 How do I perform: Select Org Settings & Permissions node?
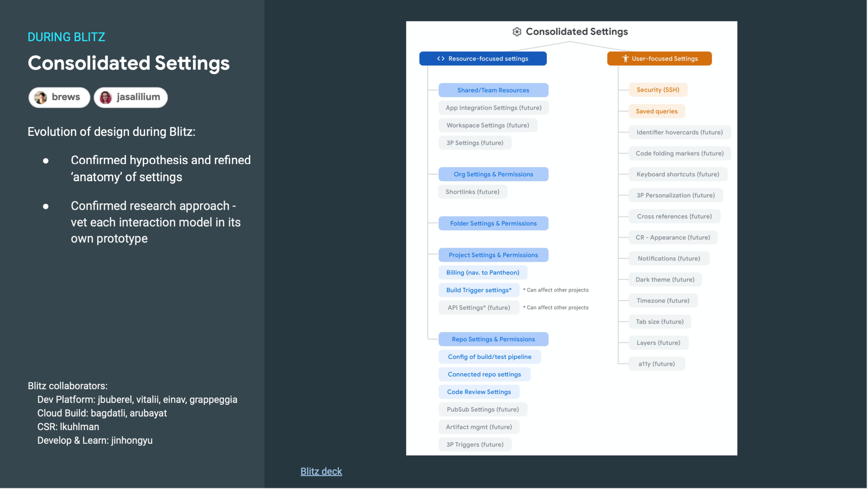pos(493,174)
